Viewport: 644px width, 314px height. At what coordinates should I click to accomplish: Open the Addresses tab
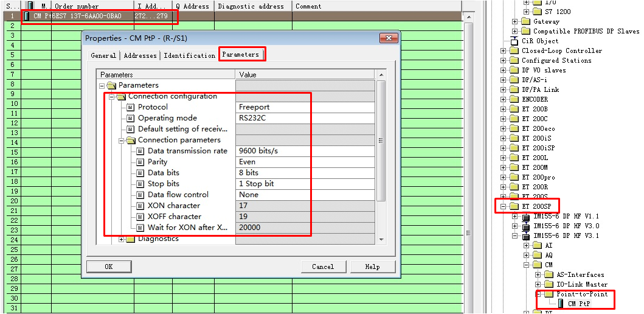point(140,55)
